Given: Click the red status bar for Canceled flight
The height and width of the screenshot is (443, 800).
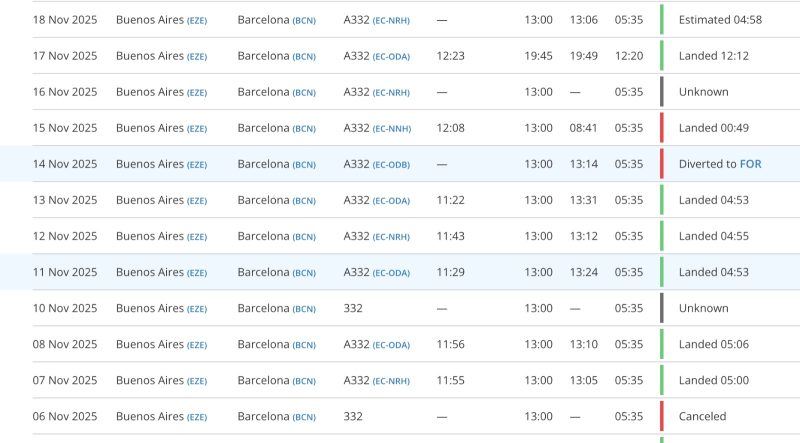Looking at the screenshot, I should tap(661, 416).
